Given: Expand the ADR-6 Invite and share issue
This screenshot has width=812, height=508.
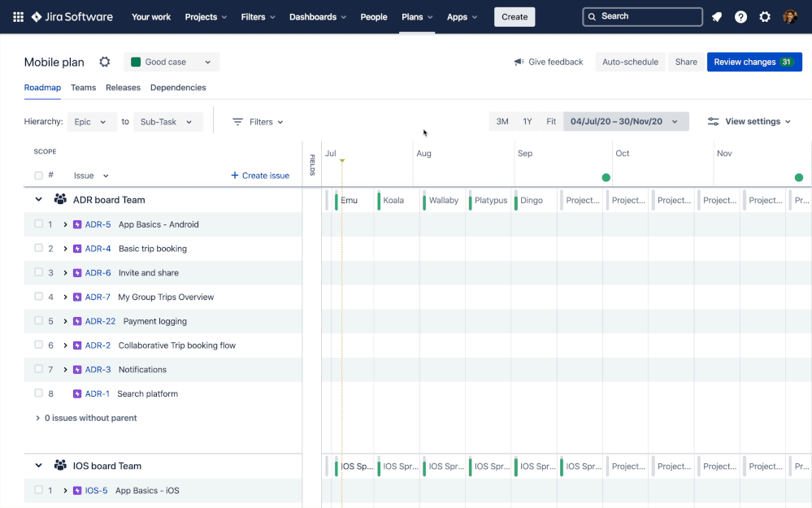Looking at the screenshot, I should click(x=66, y=273).
